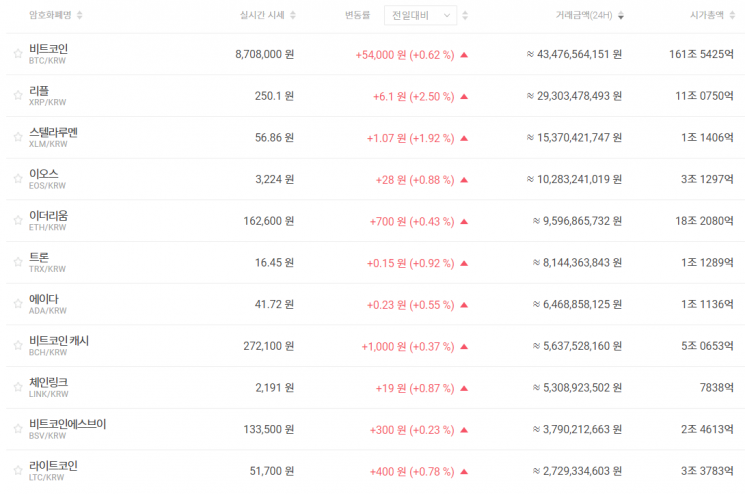Click the change +6.1 원 (+2.50 %)
The height and width of the screenshot is (494, 745).
tap(413, 97)
